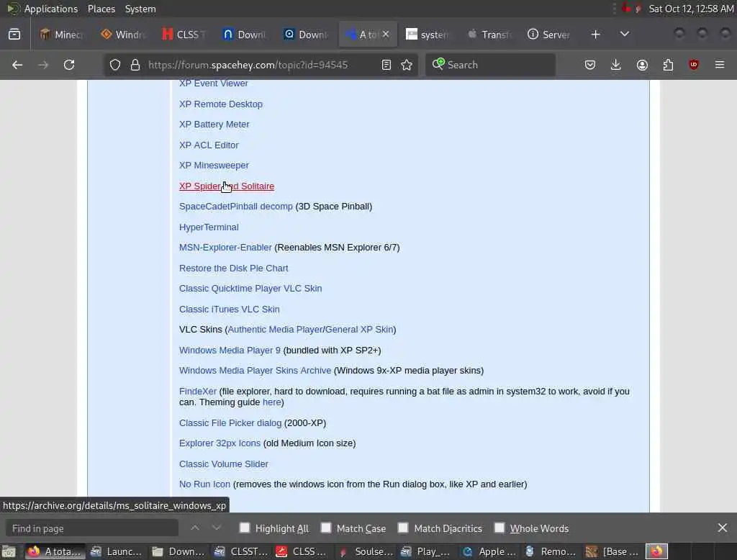Switch to the system tab

[x=428, y=35]
